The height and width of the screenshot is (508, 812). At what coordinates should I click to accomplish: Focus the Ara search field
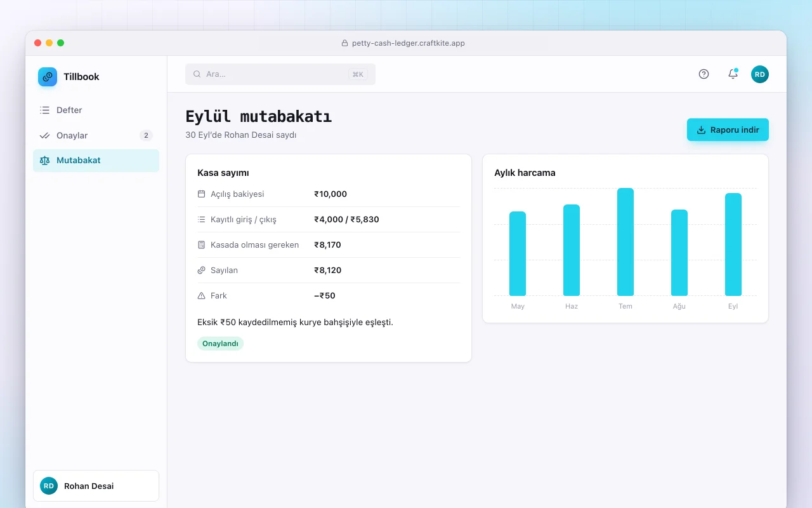tap(280, 74)
